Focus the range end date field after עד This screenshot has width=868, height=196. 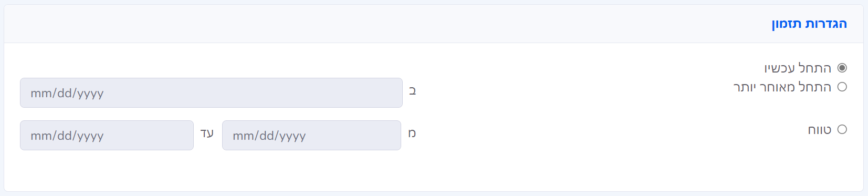click(107, 136)
